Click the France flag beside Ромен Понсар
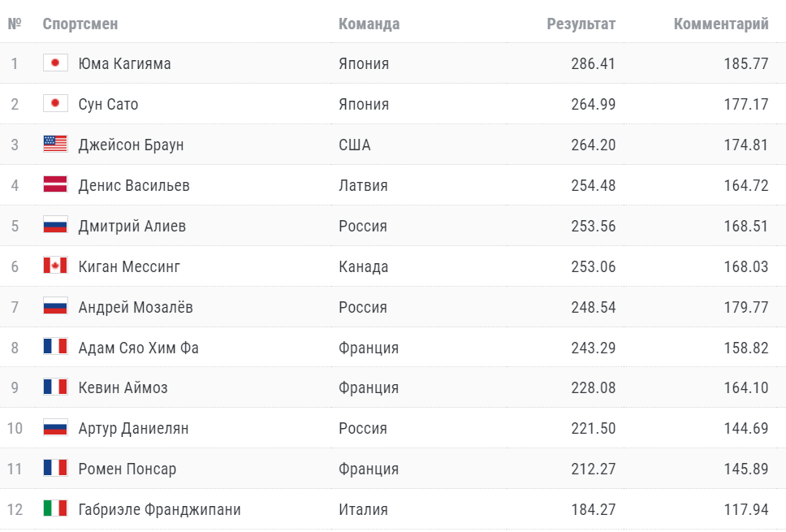 tap(55, 469)
